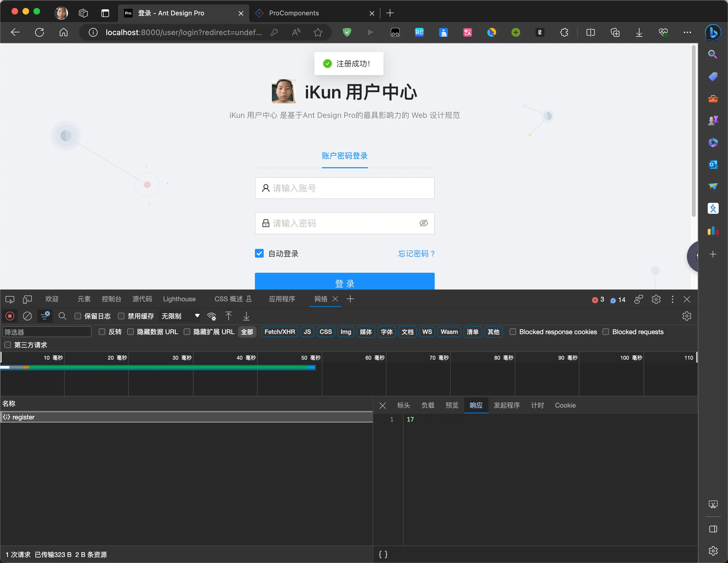Select the register request row

click(186, 417)
